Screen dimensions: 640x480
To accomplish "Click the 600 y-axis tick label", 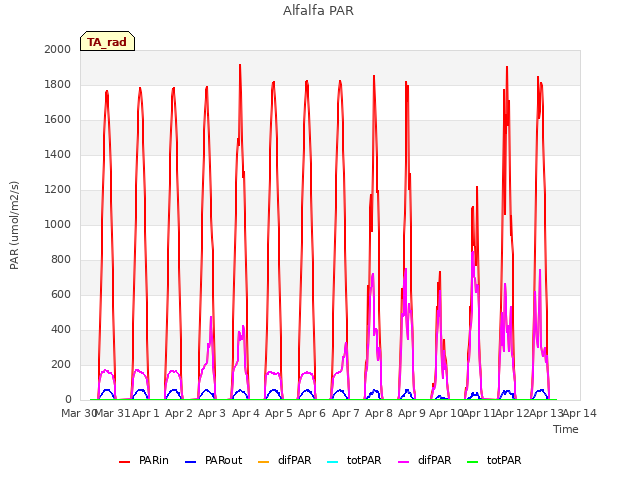I will (61, 295).
